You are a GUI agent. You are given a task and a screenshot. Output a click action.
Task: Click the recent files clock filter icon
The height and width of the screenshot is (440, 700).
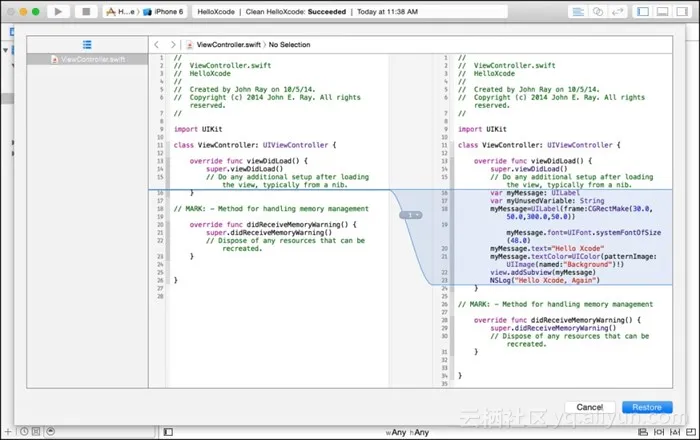point(24,432)
